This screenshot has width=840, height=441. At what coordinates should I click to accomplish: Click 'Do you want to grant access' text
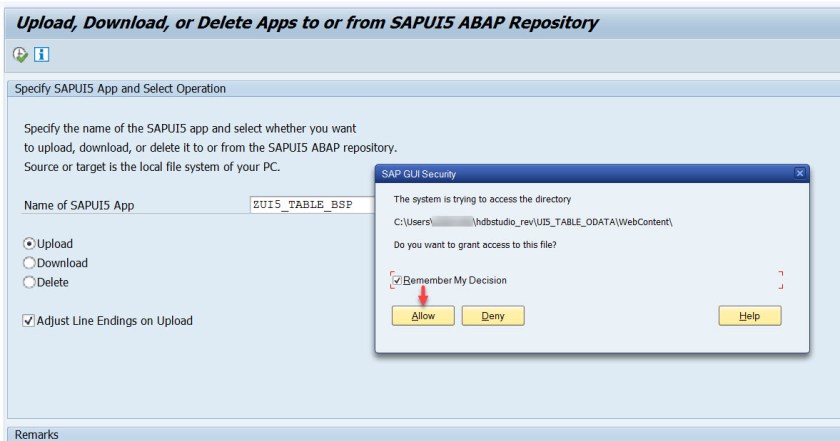click(475, 245)
